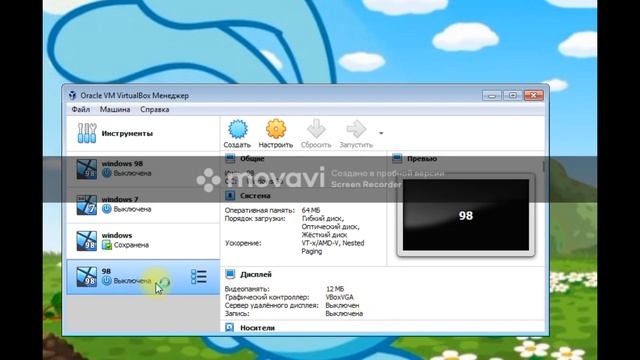
Task: Click the power-off status icon of windows 7
Action: pos(107,209)
